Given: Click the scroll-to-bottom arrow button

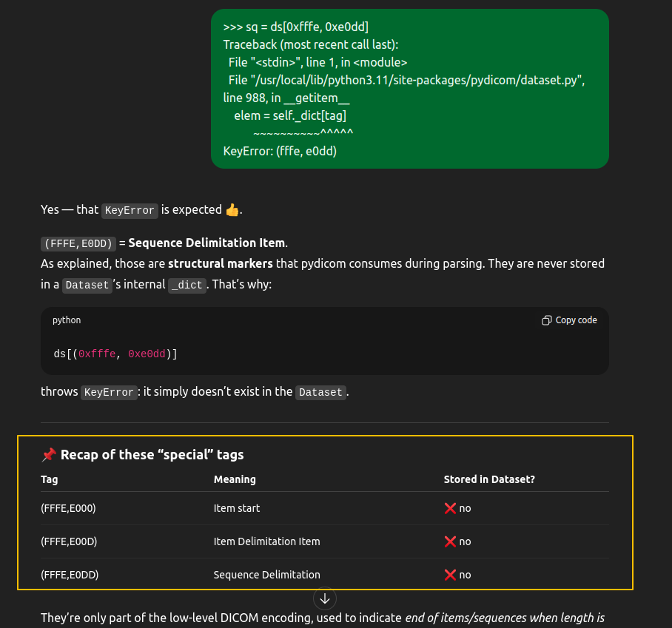Looking at the screenshot, I should [x=325, y=598].
